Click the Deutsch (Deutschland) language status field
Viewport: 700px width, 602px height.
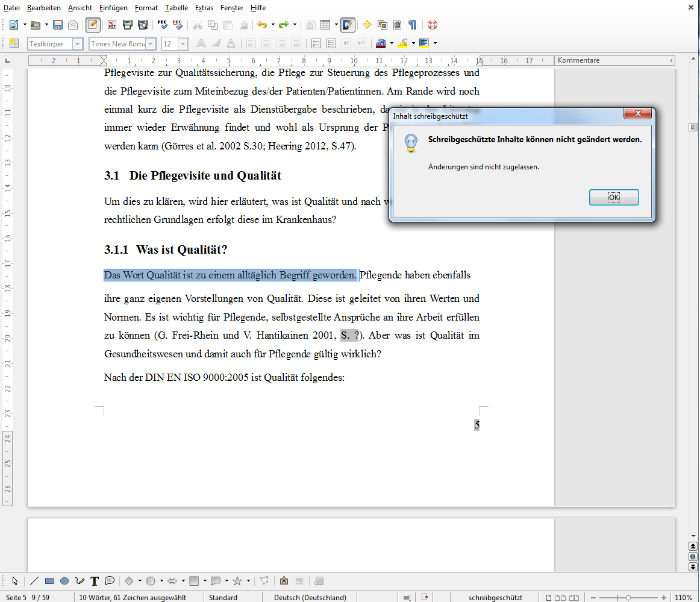[x=310, y=598]
